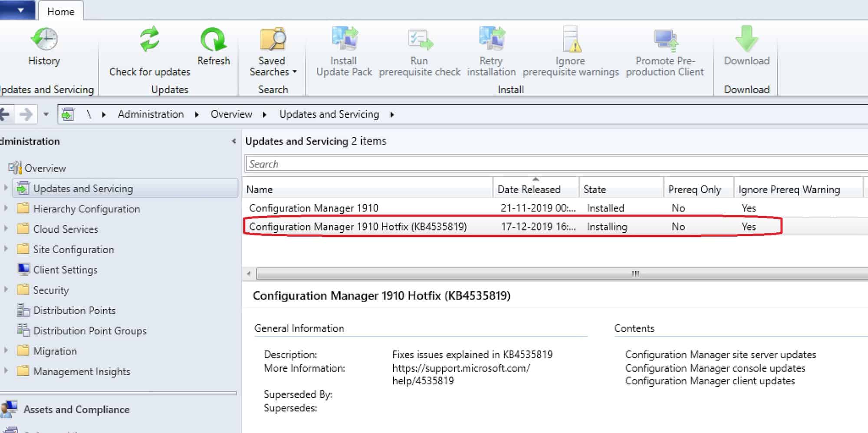Click the breadcrumb root node icon
The height and width of the screenshot is (433, 868).
[x=68, y=114]
